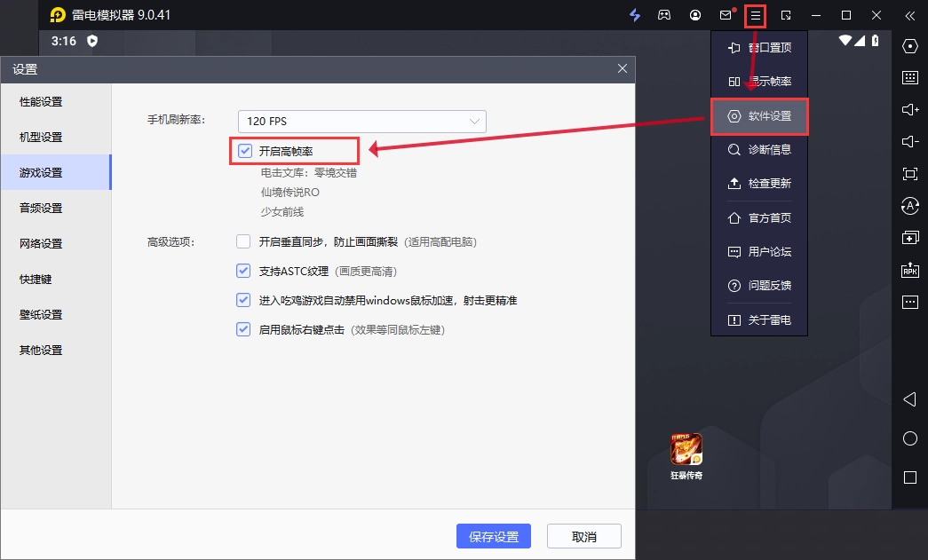The height and width of the screenshot is (560, 928).
Task: Switch to 壁纸设置 tab
Action: pos(56,314)
